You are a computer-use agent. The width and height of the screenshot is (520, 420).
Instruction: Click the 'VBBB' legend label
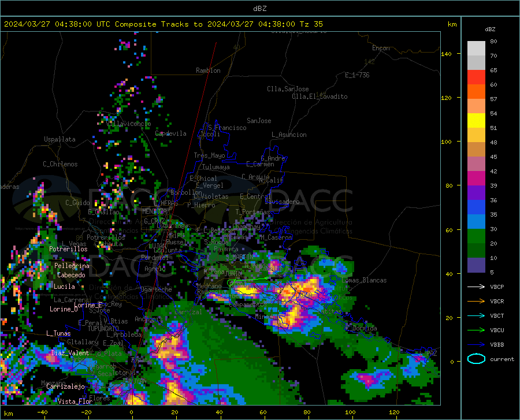point(497,345)
